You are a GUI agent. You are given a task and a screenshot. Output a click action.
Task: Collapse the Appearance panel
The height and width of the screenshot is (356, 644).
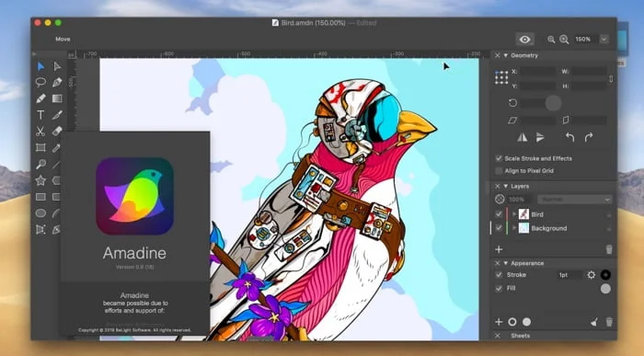(506, 263)
